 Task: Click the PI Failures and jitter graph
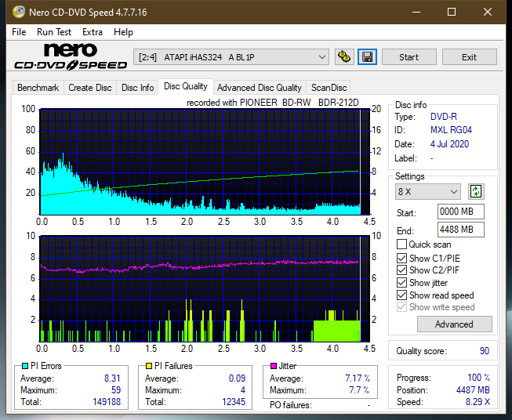[205, 288]
